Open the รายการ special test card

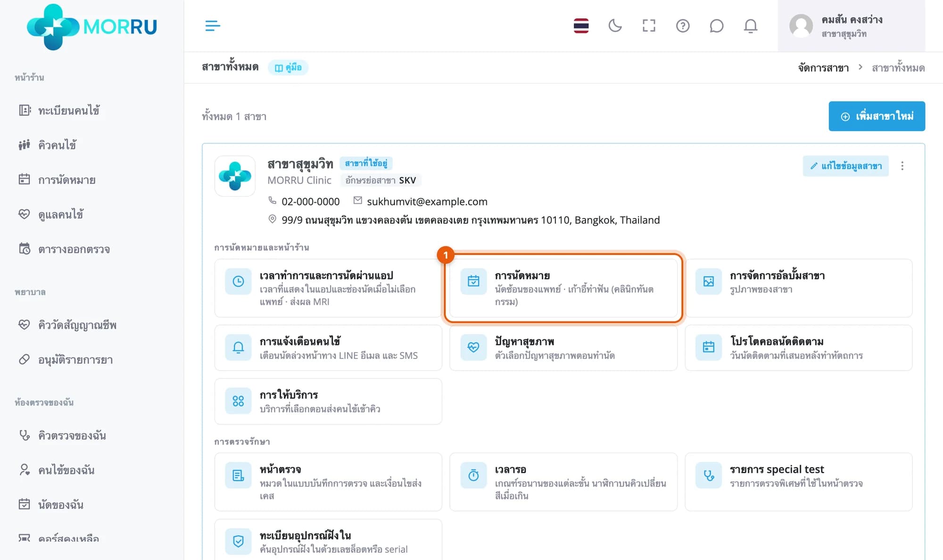798,482
